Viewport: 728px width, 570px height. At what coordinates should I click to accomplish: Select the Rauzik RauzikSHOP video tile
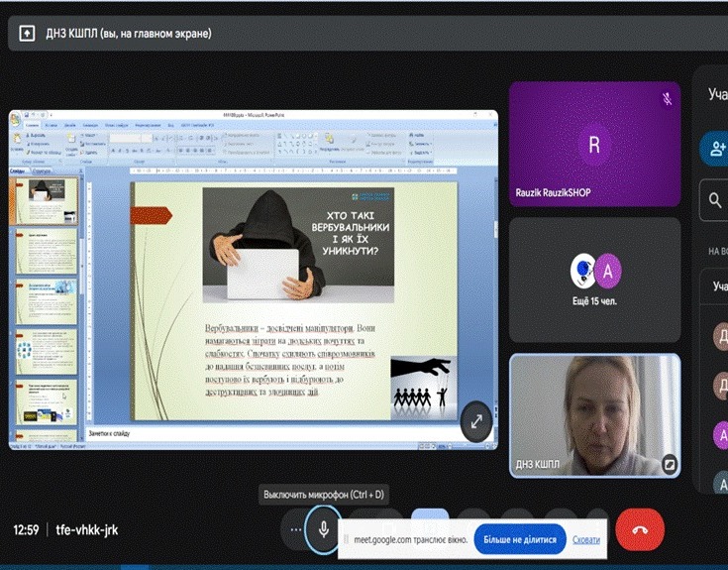click(x=593, y=144)
